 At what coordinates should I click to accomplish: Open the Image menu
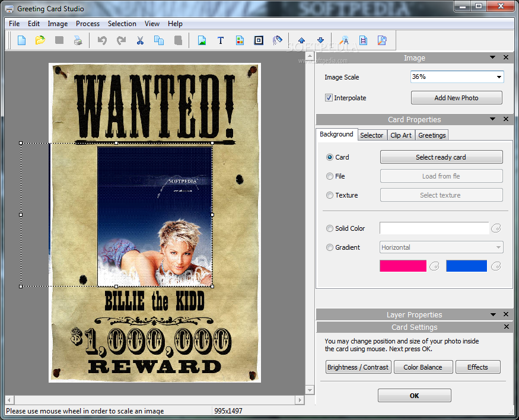tap(58, 24)
